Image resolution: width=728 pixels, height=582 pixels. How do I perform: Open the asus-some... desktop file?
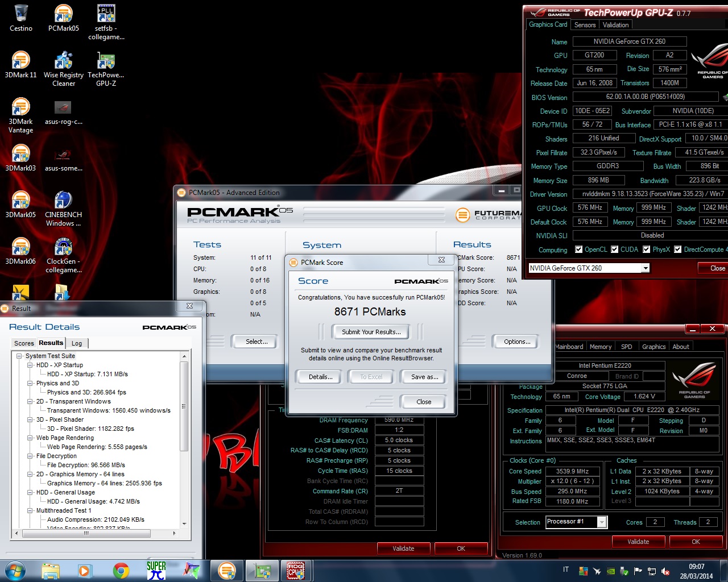(64, 158)
